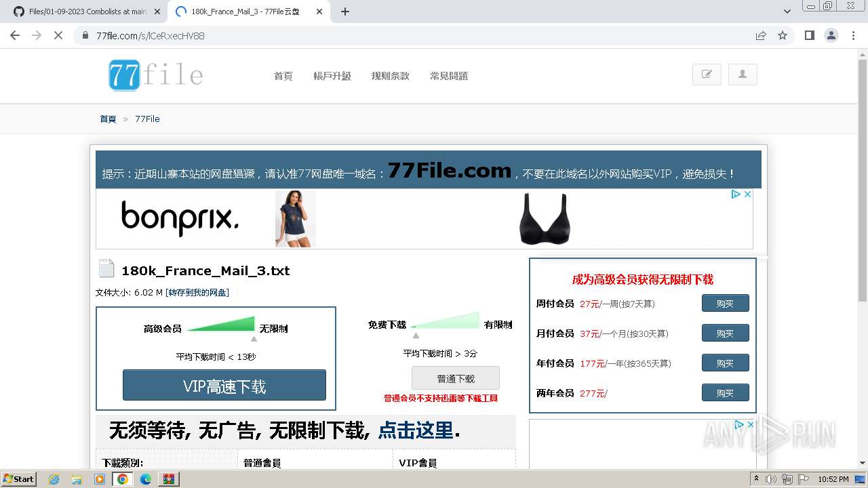The image size is (868, 488).
Task: Open browser side panel
Action: click(809, 35)
